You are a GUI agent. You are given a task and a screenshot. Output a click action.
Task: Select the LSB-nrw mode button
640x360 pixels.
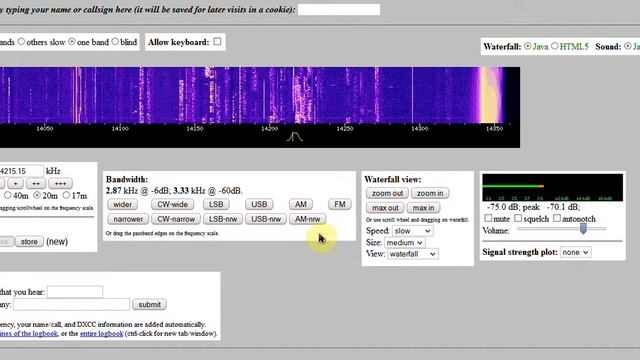coord(223,219)
